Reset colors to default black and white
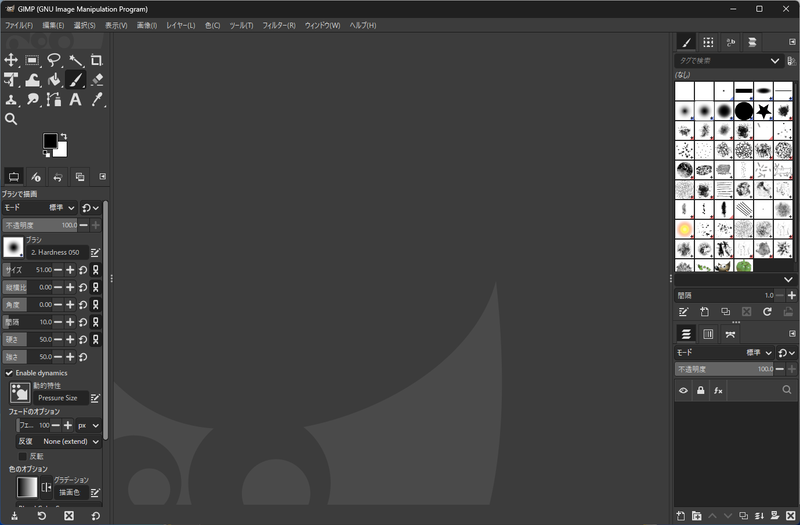 (46, 154)
